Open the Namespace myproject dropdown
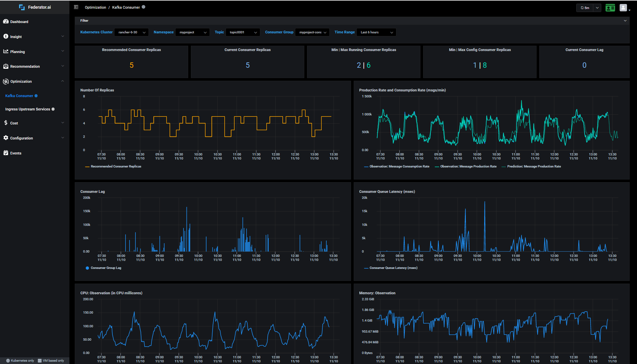This screenshot has height=364, width=637. 193,32
